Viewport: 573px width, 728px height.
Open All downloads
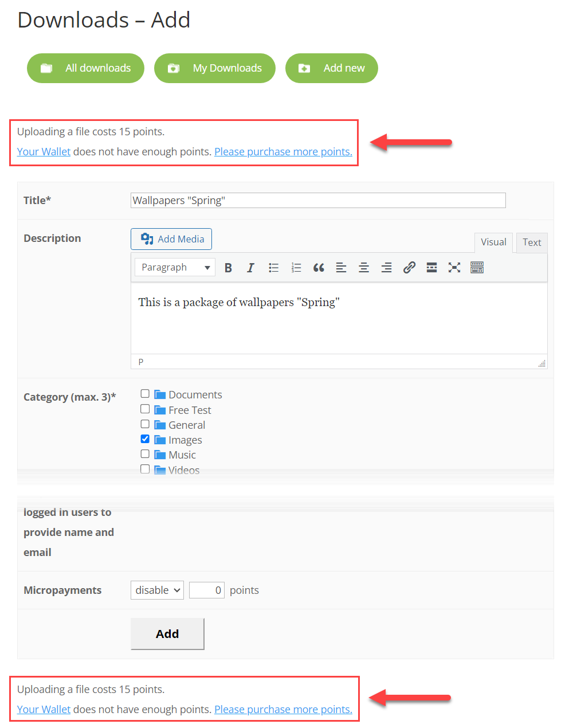point(85,68)
